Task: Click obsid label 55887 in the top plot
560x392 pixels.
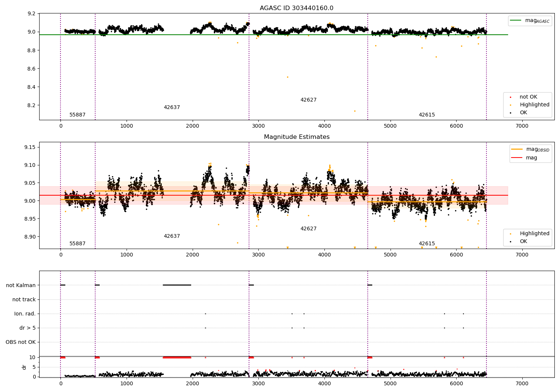Action: point(77,115)
